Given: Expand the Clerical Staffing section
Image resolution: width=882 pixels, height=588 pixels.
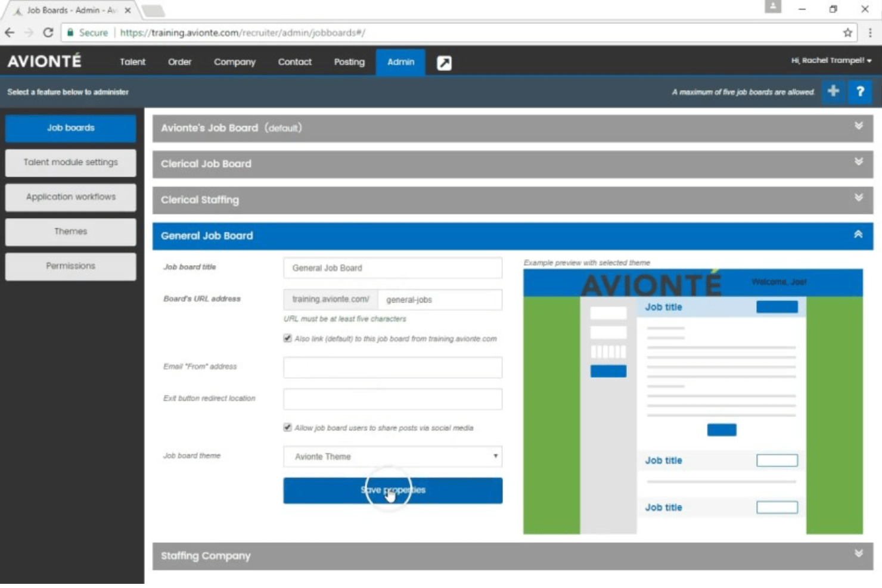Looking at the screenshot, I should [x=513, y=200].
